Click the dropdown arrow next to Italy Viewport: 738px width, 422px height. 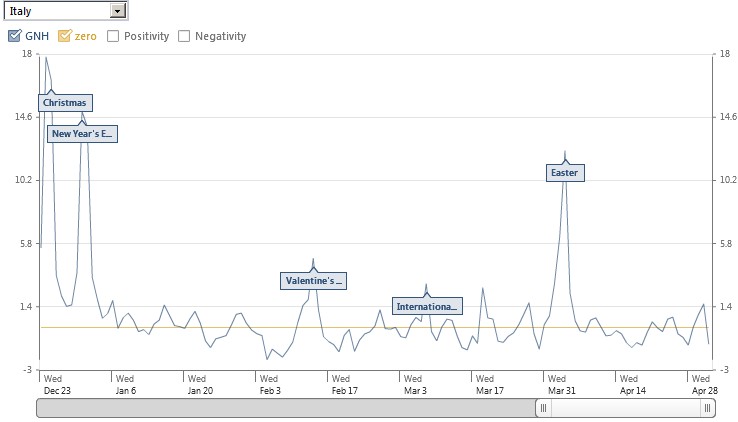(118, 10)
